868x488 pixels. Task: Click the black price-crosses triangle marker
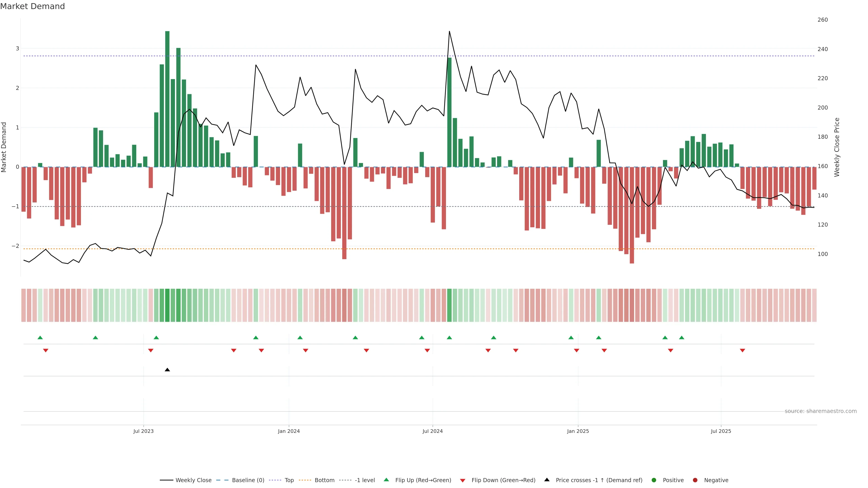(x=167, y=370)
